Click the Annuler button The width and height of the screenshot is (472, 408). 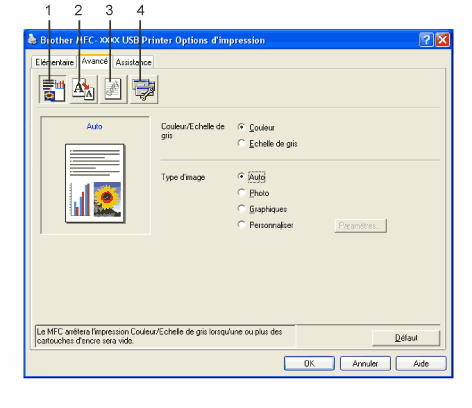365,363
